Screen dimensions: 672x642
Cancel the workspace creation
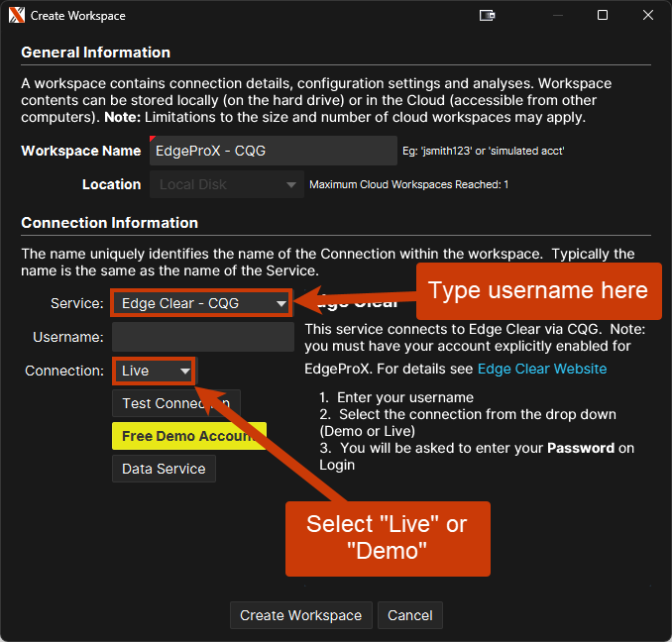point(409,615)
